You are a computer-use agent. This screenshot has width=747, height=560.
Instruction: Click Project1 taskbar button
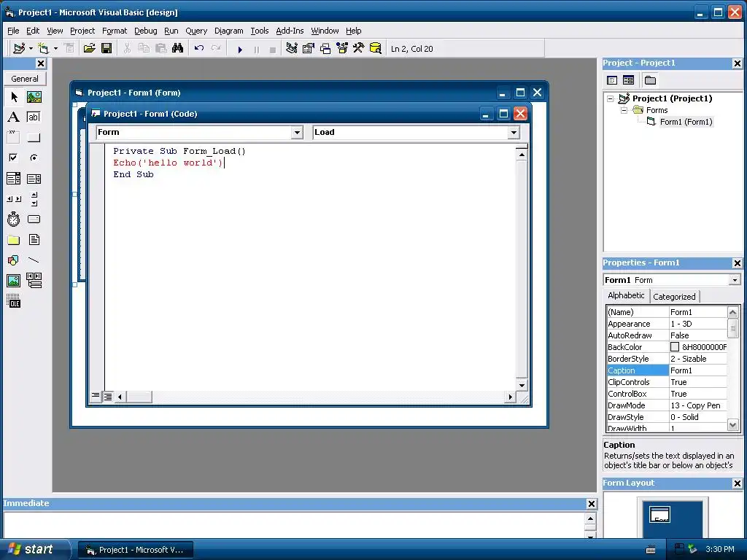coord(135,550)
